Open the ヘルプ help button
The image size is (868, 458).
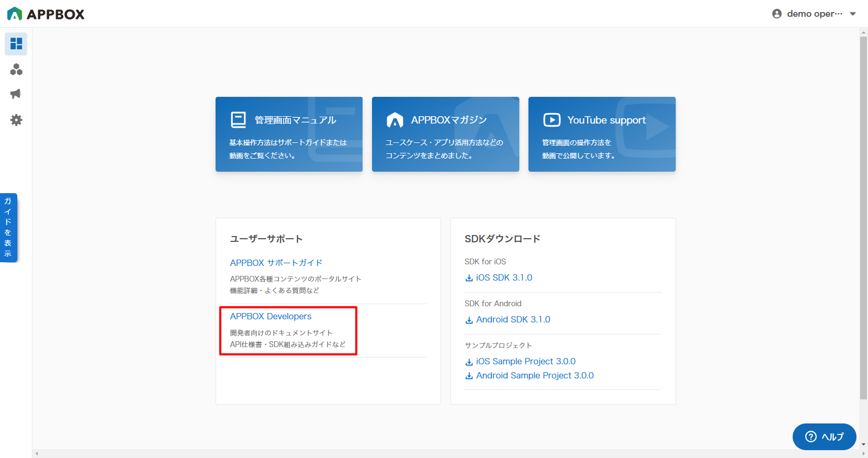point(824,437)
